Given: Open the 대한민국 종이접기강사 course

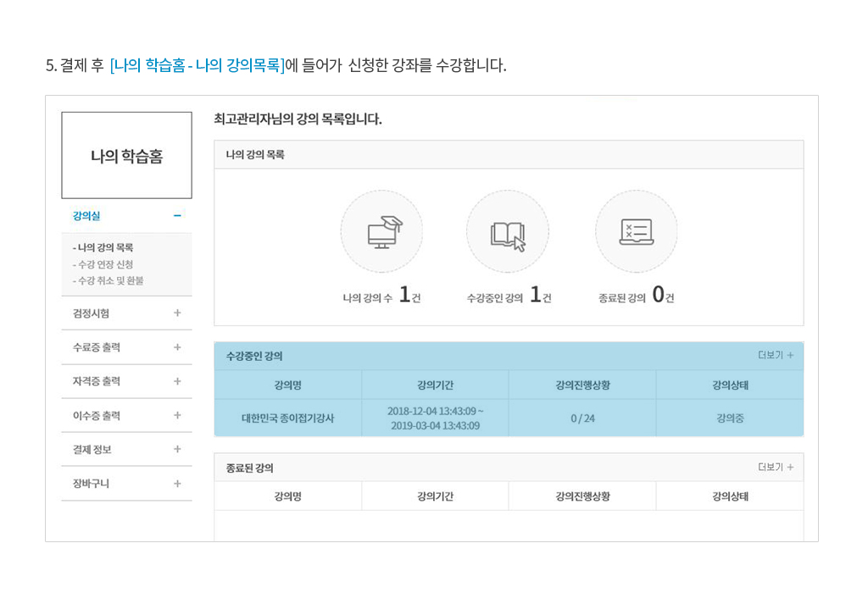Looking at the screenshot, I should click(x=287, y=418).
